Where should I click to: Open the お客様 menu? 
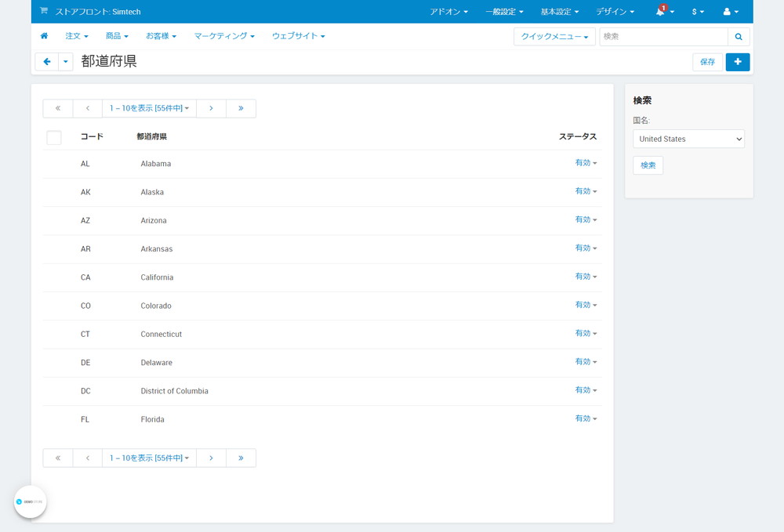click(161, 36)
